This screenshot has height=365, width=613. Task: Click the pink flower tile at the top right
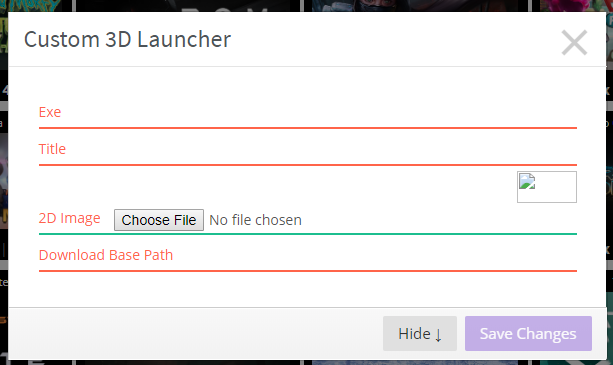(575, 5)
